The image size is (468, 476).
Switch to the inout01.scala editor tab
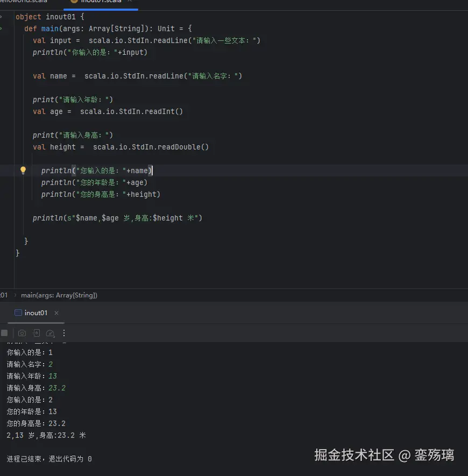101,2
